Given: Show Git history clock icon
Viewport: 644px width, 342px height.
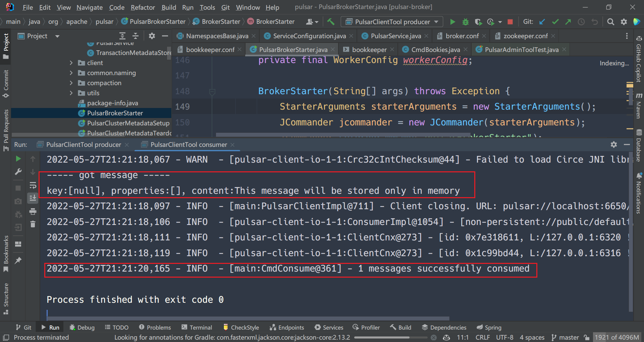Looking at the screenshot, I should 581,22.
